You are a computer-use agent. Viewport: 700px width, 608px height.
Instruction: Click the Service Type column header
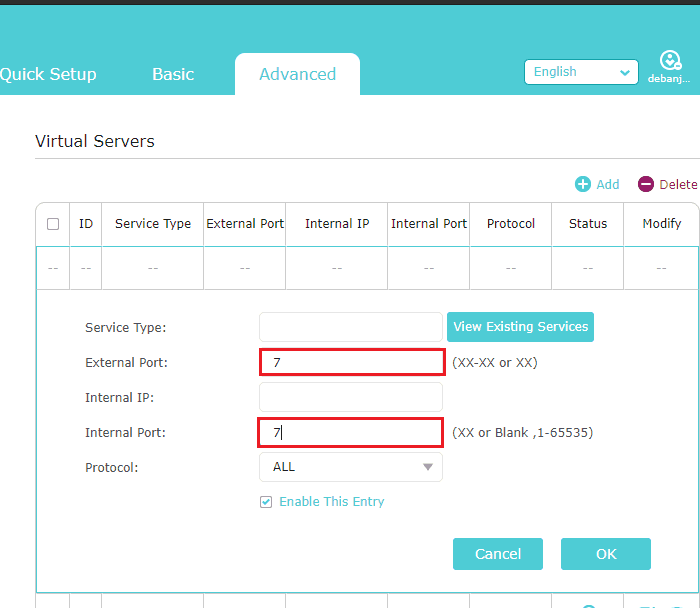pos(153,224)
